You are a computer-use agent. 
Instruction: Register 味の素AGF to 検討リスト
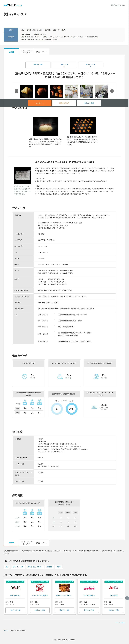(15, 610)
